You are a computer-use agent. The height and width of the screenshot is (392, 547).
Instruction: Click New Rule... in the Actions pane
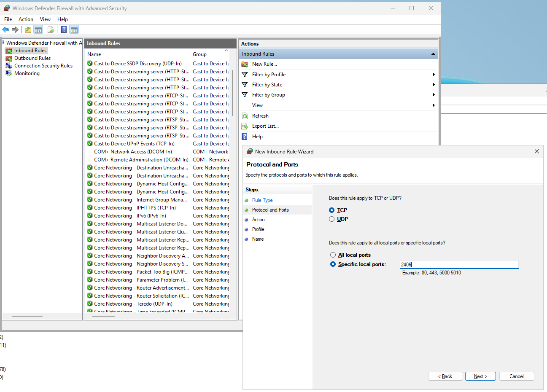264,64
